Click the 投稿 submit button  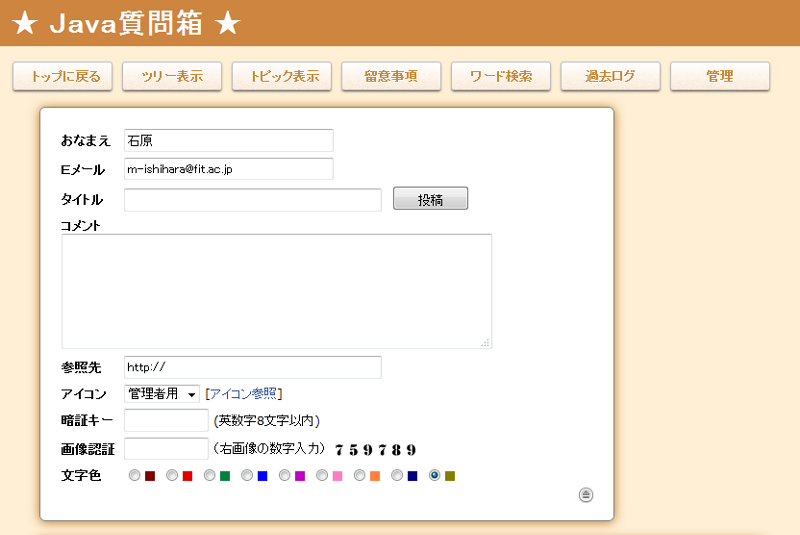point(430,198)
